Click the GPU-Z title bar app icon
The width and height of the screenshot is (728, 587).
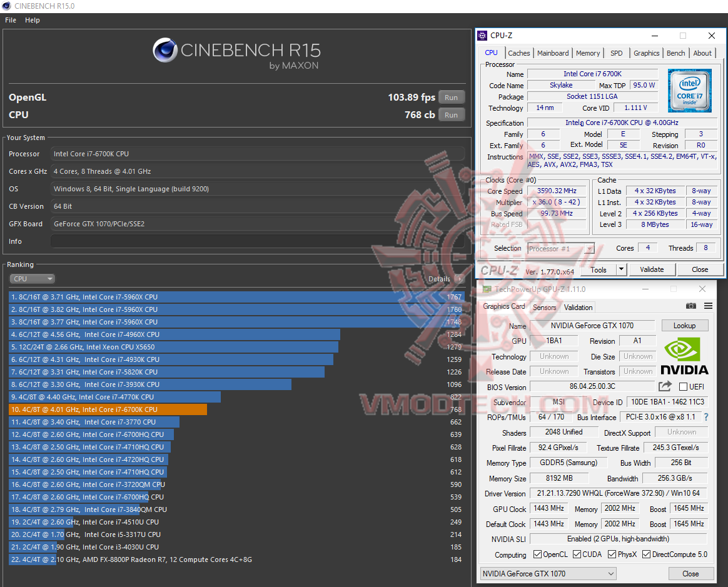click(x=487, y=289)
